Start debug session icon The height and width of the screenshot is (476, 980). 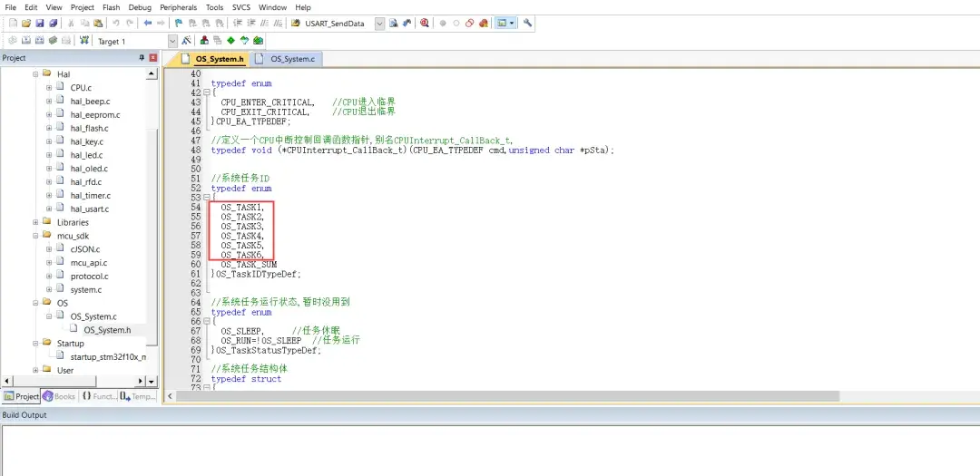(x=425, y=23)
